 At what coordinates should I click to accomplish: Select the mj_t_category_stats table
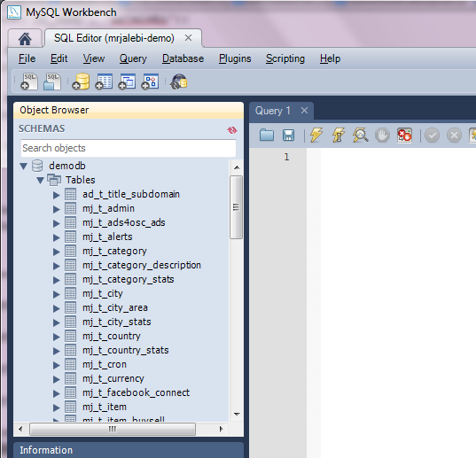coord(129,280)
